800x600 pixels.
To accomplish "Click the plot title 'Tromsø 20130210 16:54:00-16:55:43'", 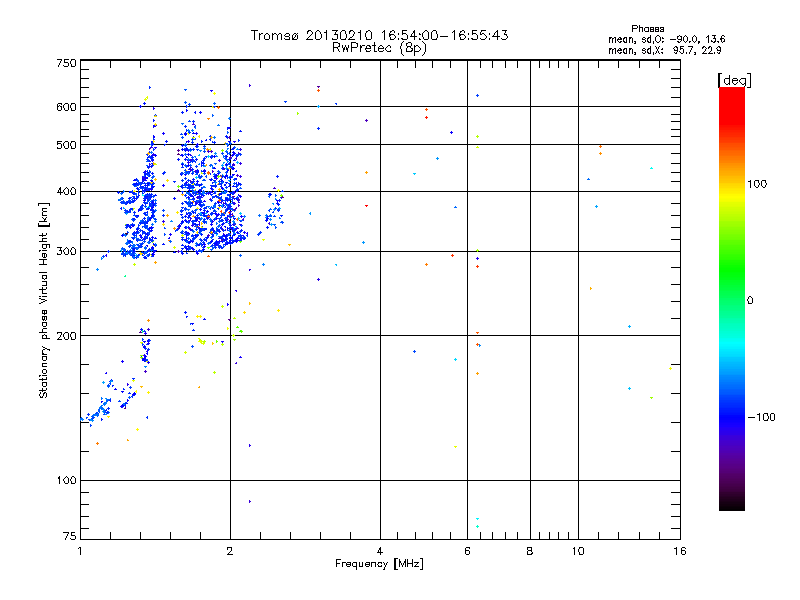I will 379,35.
